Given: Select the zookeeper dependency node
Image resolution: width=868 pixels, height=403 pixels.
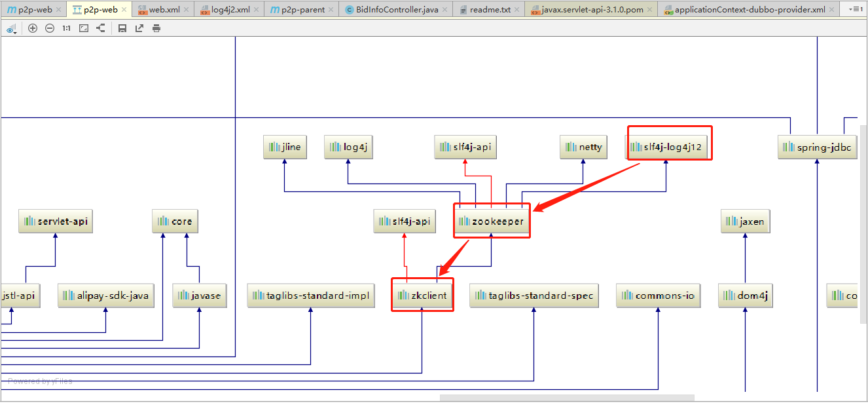Looking at the screenshot, I should [492, 221].
